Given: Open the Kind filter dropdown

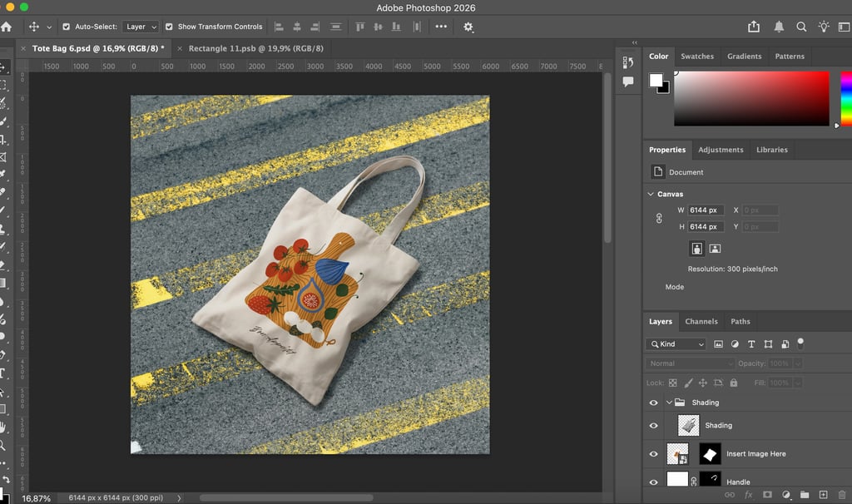Looking at the screenshot, I should point(676,344).
